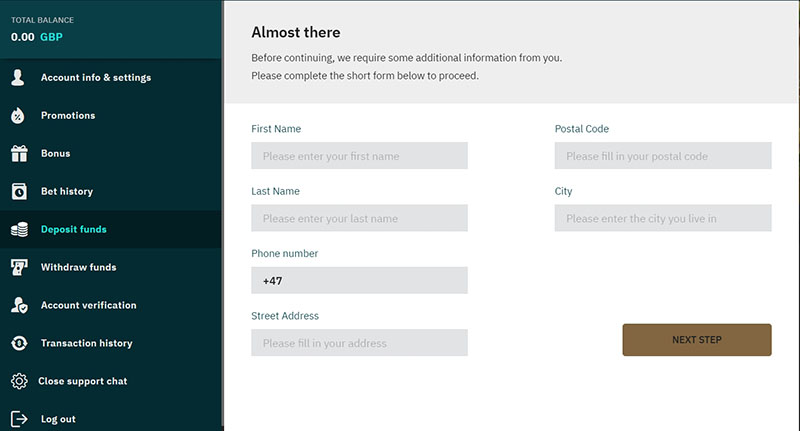The height and width of the screenshot is (431, 800).
Task: Click into the Last Name field
Action: pos(359,218)
